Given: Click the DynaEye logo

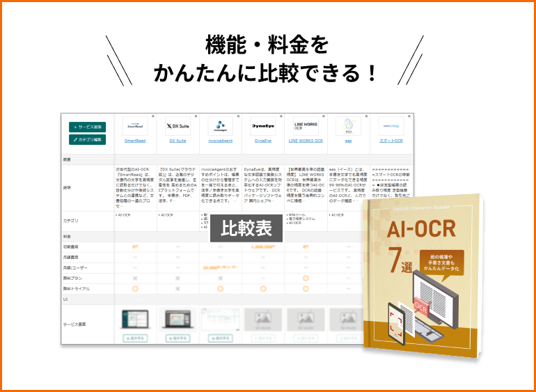Looking at the screenshot, I should pos(263,127).
